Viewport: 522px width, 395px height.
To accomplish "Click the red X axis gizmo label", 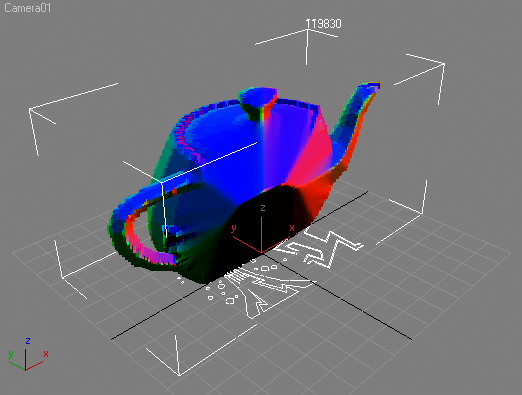I will (292, 228).
